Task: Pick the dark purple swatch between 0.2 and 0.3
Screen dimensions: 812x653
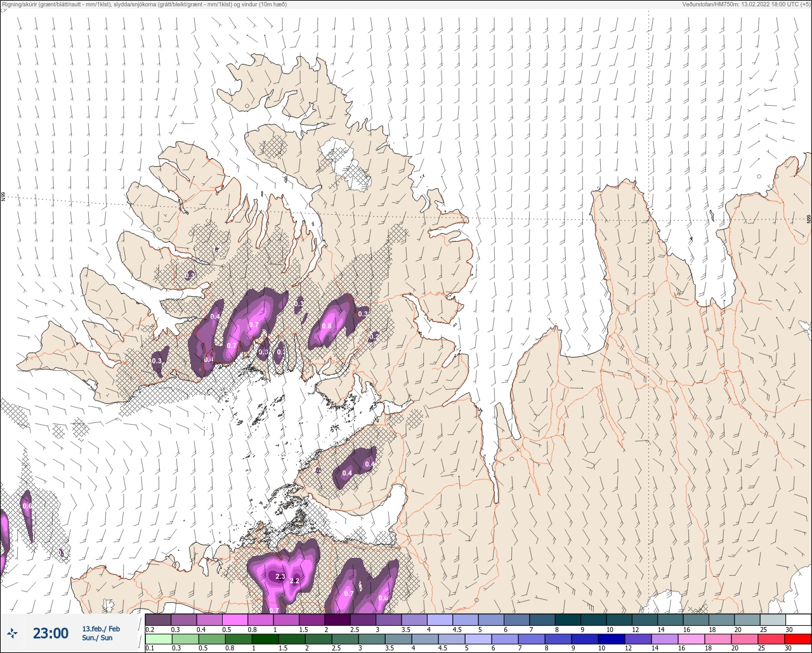Action: point(159,619)
